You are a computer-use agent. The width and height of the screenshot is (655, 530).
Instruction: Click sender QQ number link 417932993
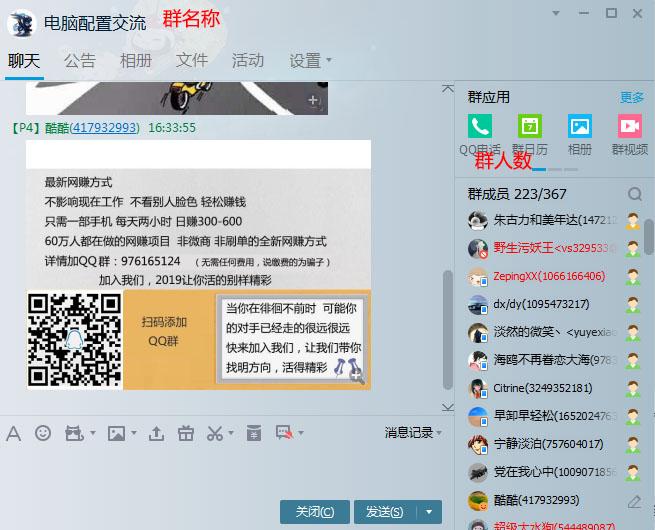click(105, 127)
